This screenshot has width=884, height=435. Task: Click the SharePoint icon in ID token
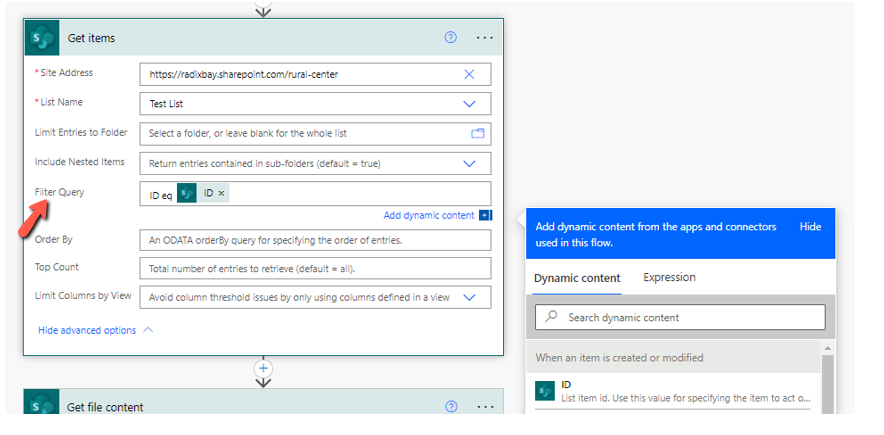point(187,193)
